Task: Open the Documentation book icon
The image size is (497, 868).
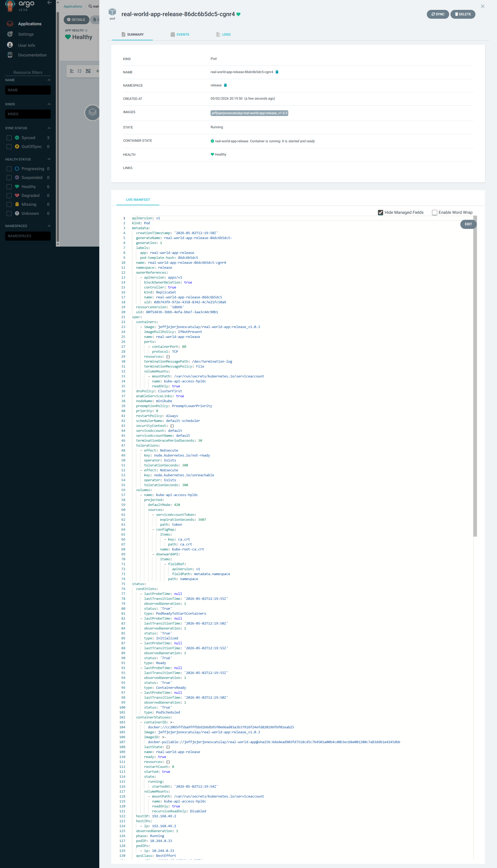Action: coord(10,55)
